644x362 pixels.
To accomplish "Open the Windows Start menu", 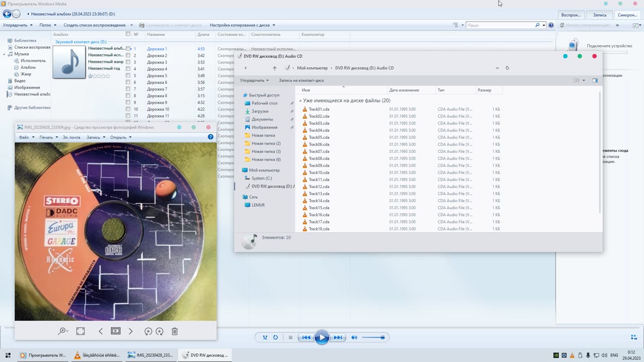I will pos(8,355).
